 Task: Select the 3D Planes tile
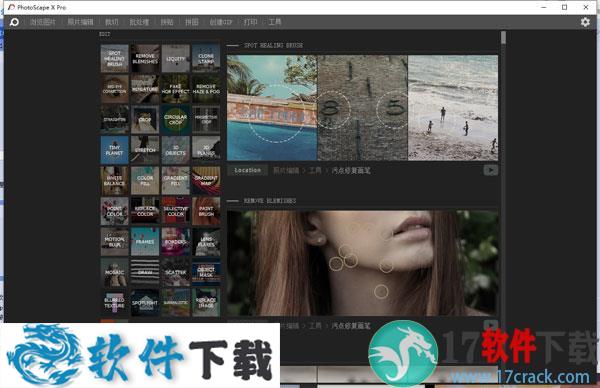tap(206, 150)
